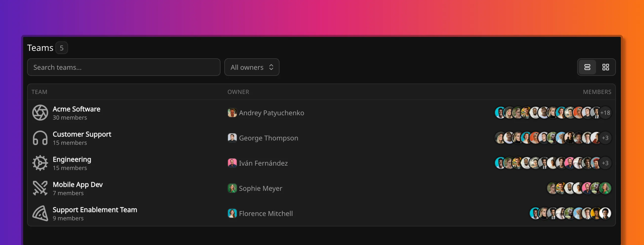Click owner name Iván Fernández

point(263,163)
